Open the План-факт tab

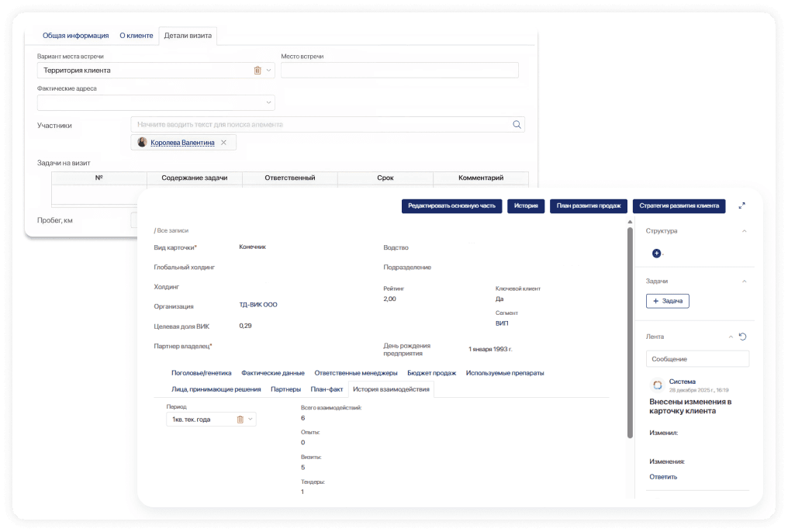pos(327,389)
